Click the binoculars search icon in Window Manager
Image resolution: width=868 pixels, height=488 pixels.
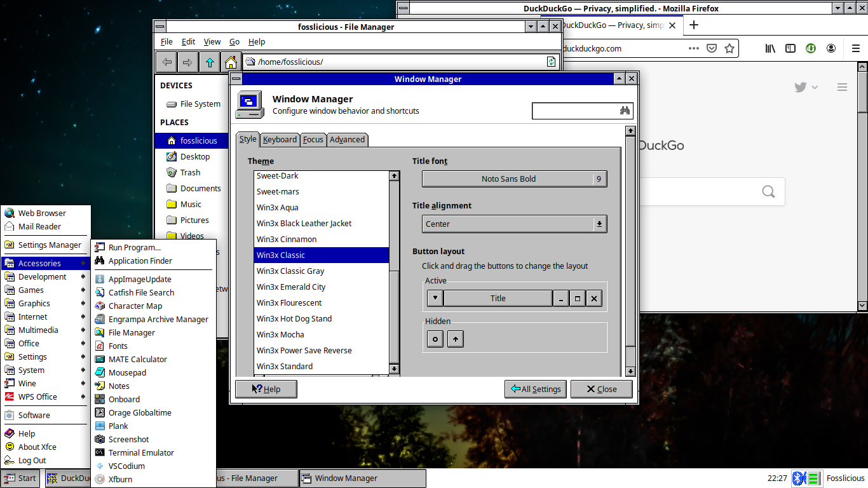(x=624, y=111)
